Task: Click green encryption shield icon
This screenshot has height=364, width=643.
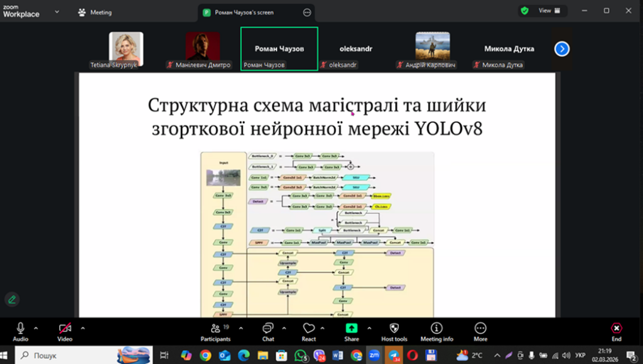Action: tap(524, 11)
